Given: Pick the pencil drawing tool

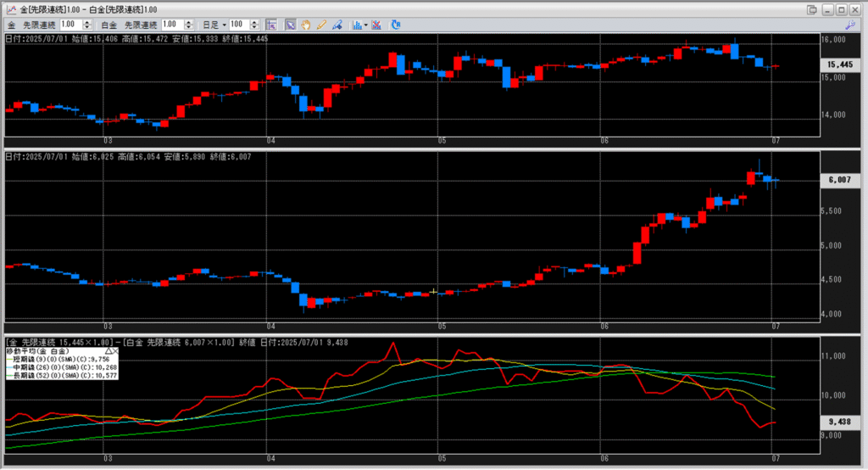Looking at the screenshot, I should point(321,25).
